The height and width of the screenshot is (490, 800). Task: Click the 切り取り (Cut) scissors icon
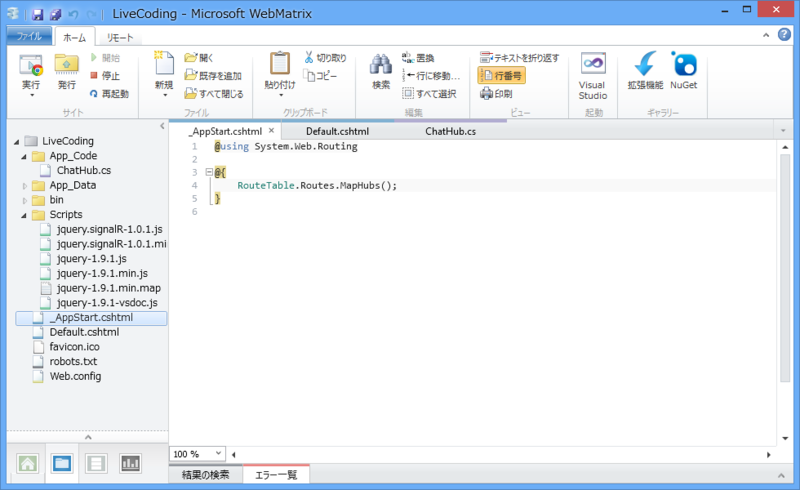point(308,57)
